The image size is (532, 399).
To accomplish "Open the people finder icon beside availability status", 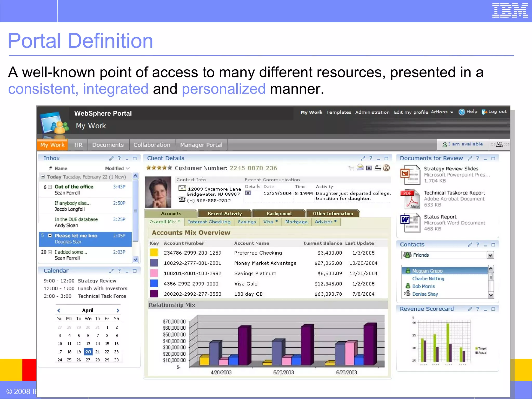I will [499, 144].
